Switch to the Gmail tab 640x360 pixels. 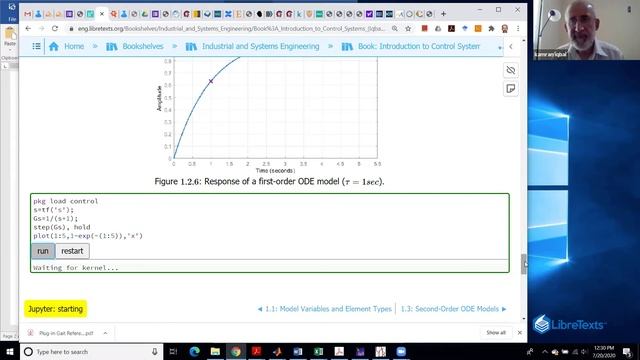(27, 14)
